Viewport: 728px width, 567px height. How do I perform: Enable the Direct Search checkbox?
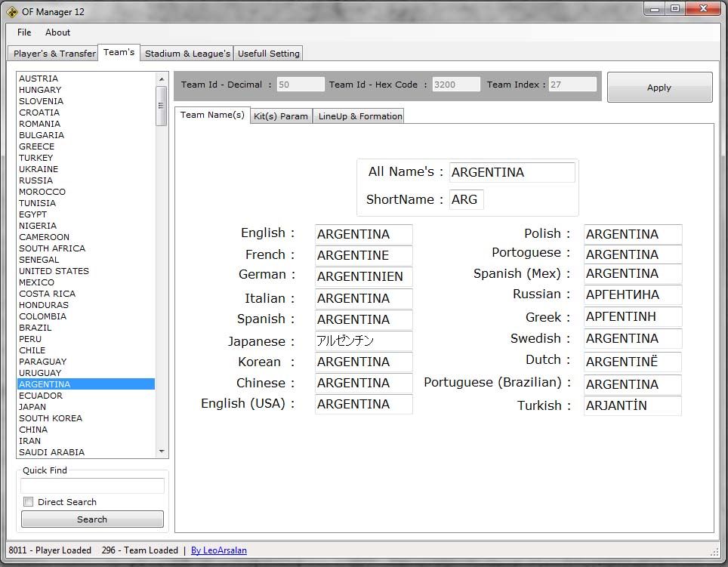[x=29, y=502]
